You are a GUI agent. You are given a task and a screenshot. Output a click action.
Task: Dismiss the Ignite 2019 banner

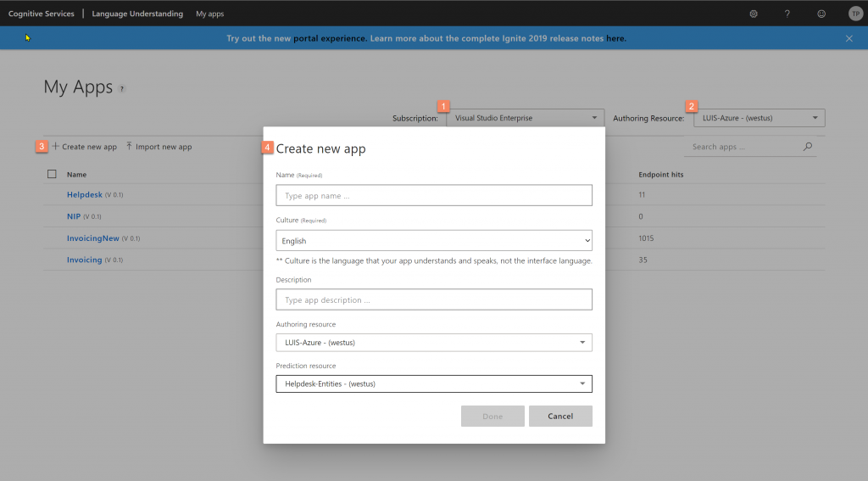pos(849,38)
